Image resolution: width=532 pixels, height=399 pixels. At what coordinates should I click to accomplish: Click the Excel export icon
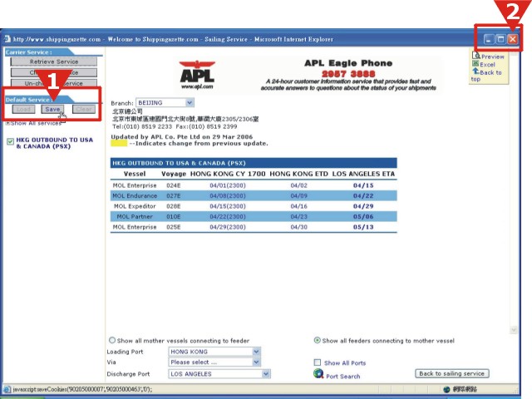pos(475,63)
